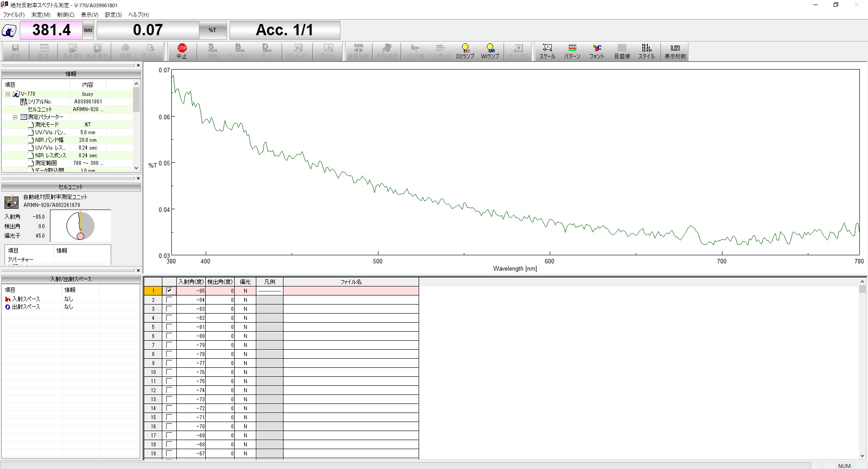This screenshot has width=868, height=469.
Task: Click the レスポンス response icon
Action: [x=440, y=52]
